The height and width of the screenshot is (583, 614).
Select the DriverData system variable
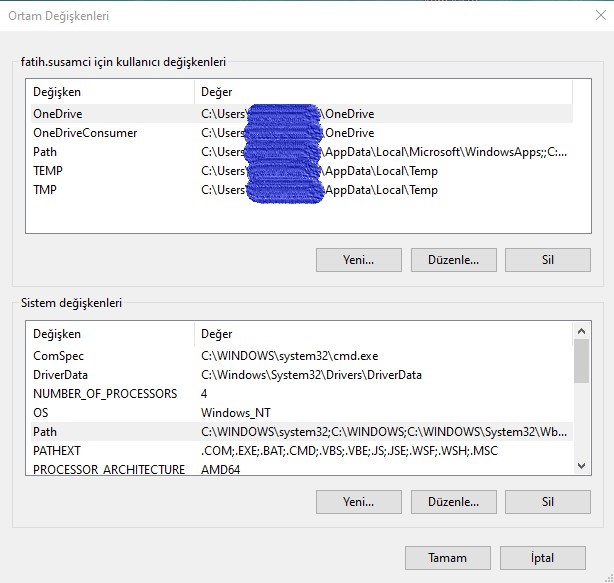(63, 375)
